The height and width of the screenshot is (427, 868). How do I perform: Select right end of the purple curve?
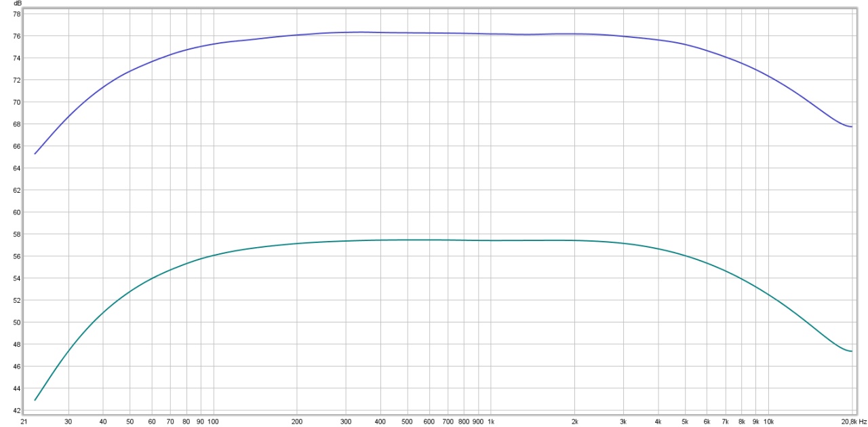point(852,127)
